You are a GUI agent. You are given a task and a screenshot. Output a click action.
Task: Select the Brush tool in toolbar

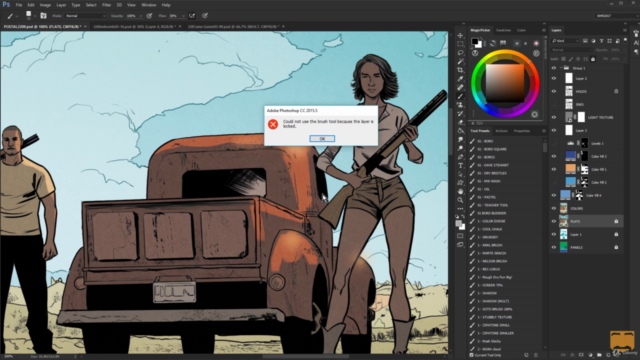(x=460, y=96)
